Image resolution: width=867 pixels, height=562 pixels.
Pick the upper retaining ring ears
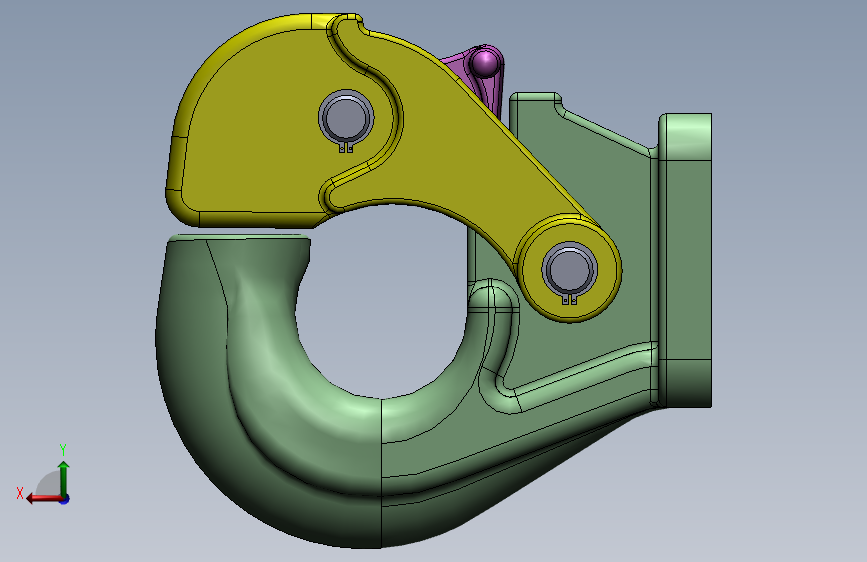coord(346,148)
